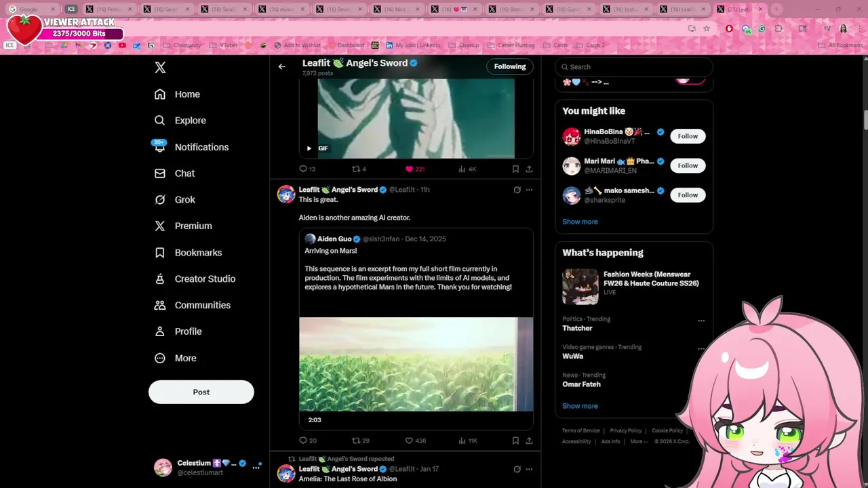Follow HinaBoBina

click(688, 136)
